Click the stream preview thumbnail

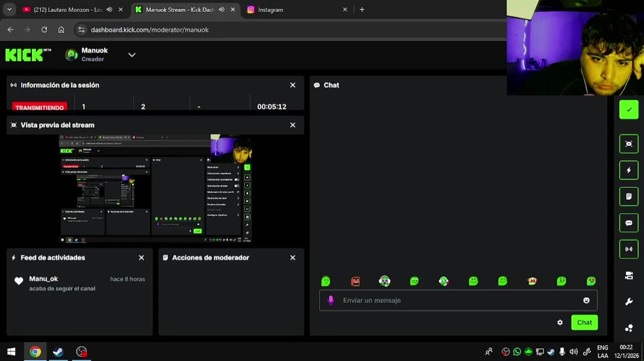155,189
